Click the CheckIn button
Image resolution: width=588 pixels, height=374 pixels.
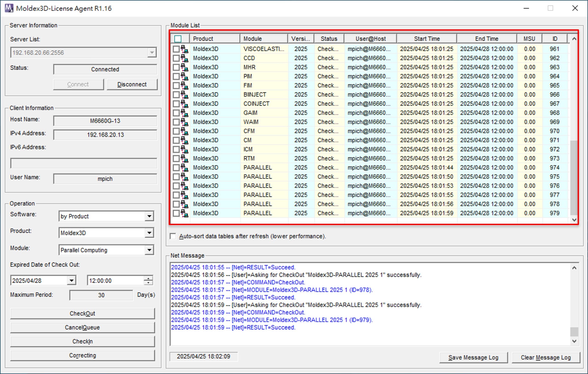point(82,341)
